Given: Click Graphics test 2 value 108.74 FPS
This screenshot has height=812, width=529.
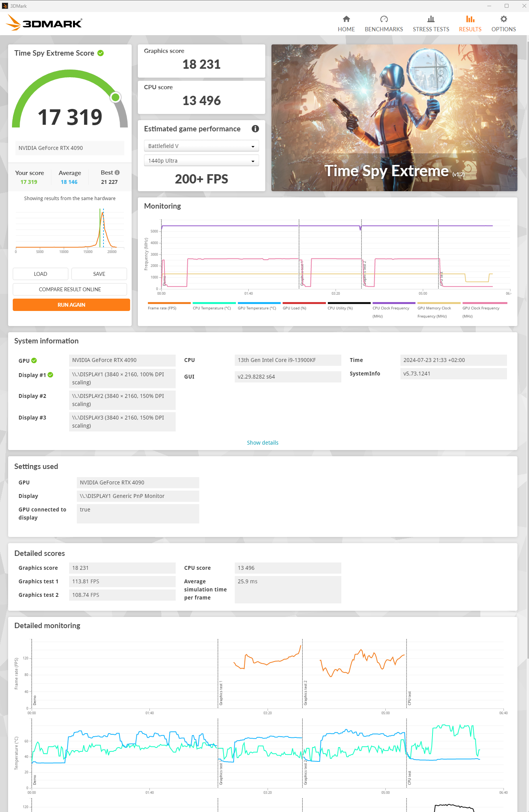Looking at the screenshot, I should [122, 595].
